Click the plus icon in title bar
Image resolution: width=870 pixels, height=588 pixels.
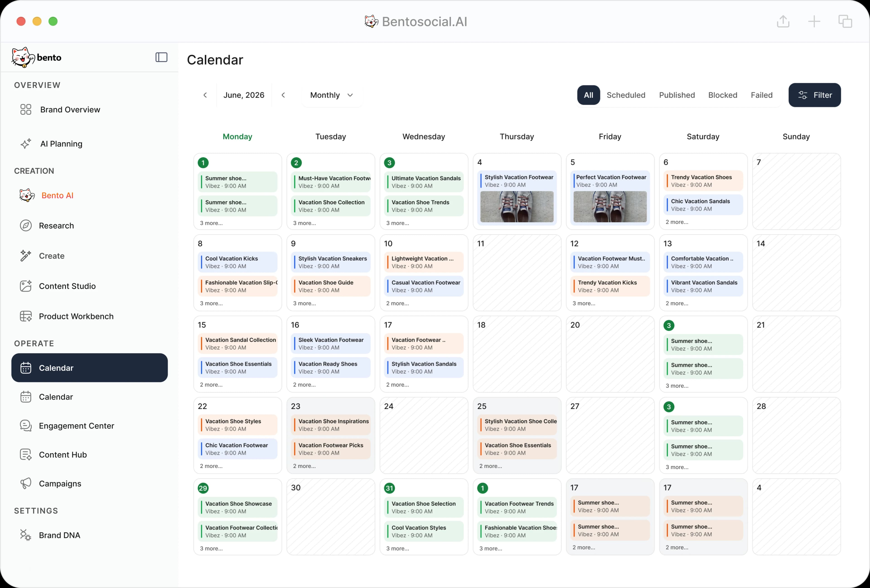[x=814, y=21]
